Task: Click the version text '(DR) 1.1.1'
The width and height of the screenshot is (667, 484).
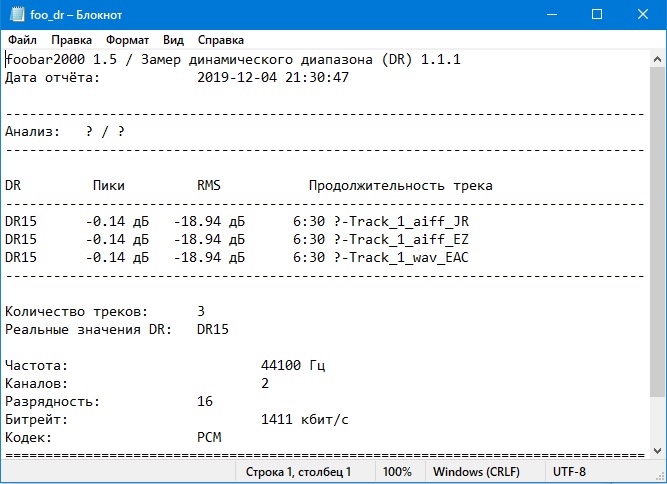Action: tap(421, 60)
